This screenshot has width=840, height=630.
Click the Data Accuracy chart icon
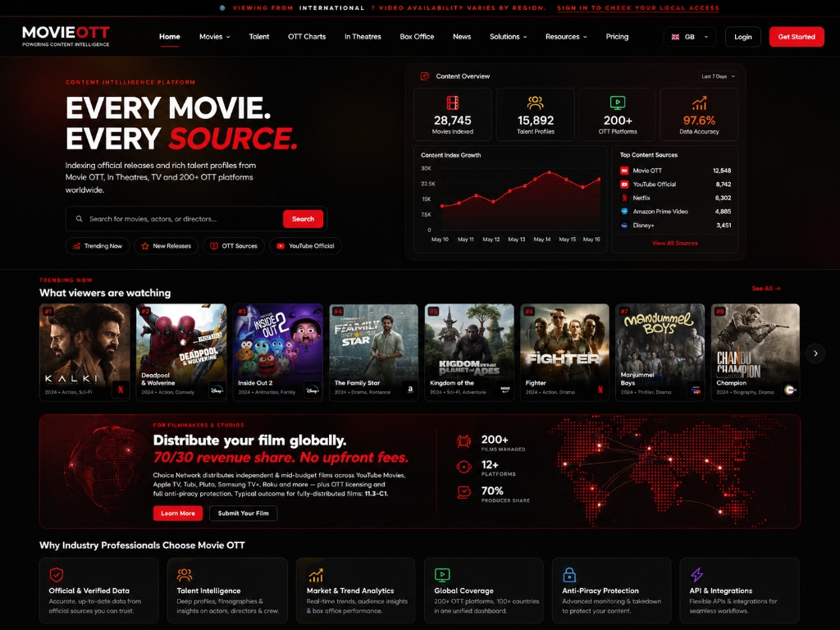point(699,103)
